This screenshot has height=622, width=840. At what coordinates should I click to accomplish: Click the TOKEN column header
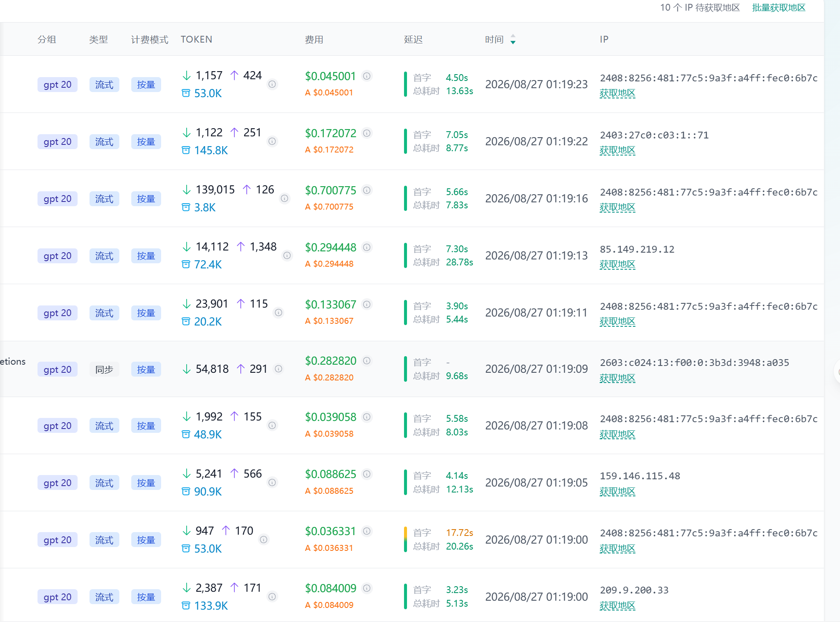point(196,39)
